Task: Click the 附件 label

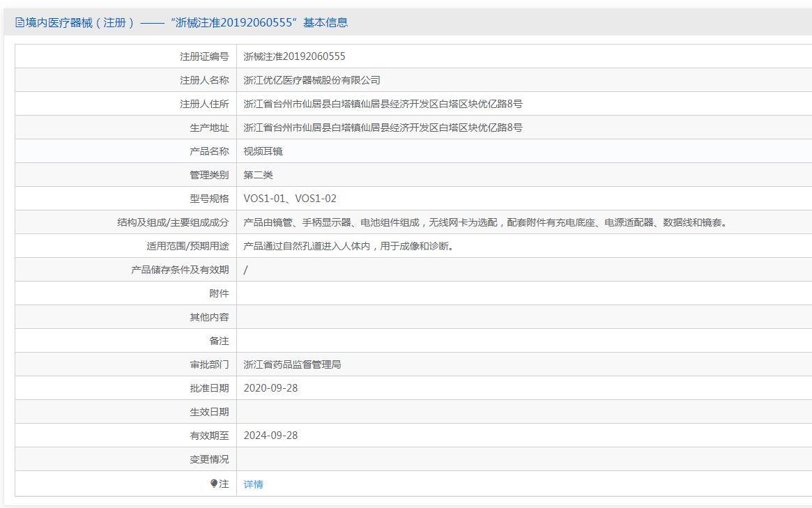Action: click(219, 293)
